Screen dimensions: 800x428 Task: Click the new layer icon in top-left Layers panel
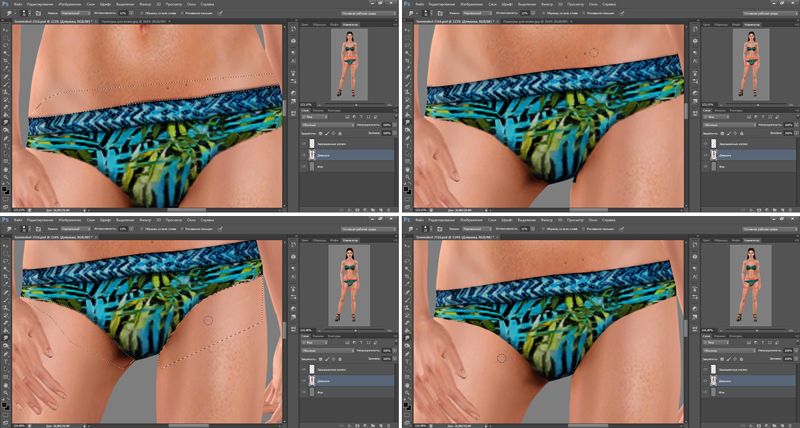[x=380, y=208]
